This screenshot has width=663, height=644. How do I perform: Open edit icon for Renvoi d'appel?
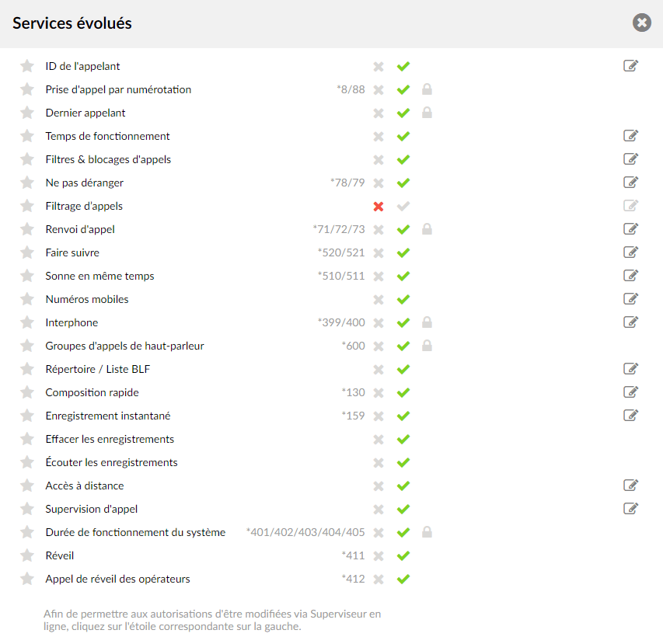630,228
